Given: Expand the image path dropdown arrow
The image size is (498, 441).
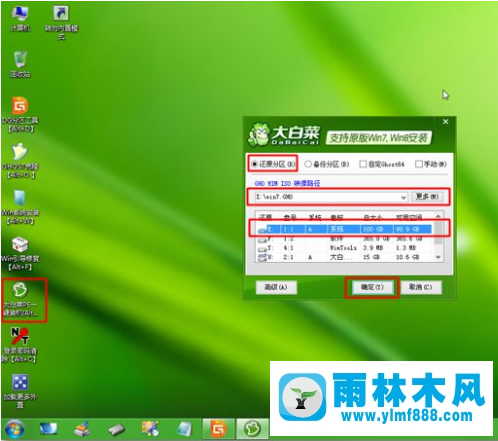Looking at the screenshot, I should 403,197.
